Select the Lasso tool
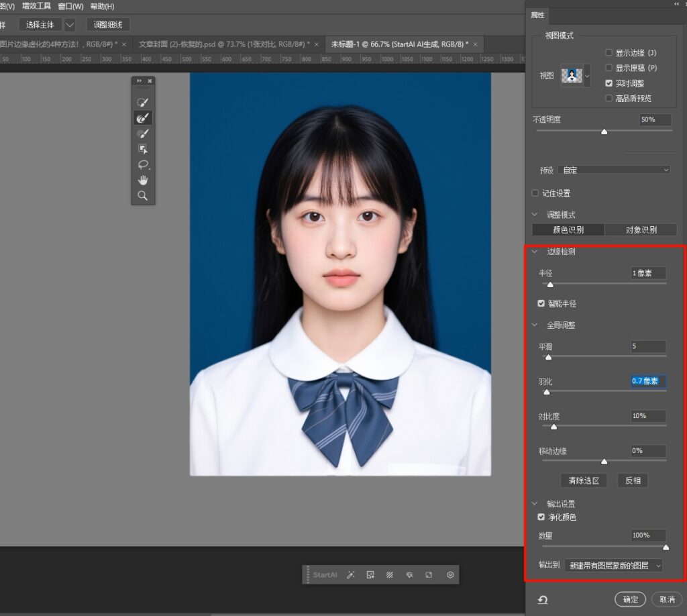Image resolution: width=687 pixels, height=616 pixels. click(x=142, y=164)
